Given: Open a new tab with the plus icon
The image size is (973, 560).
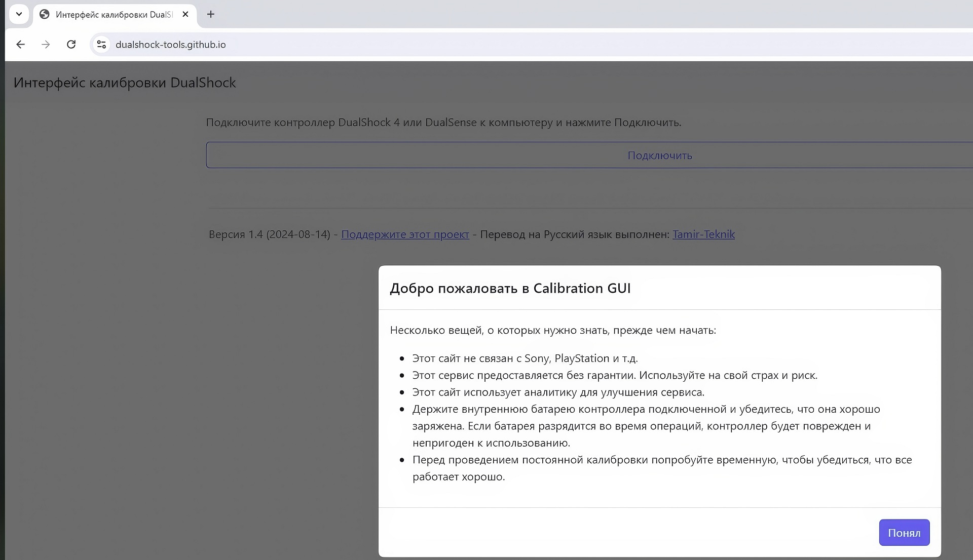Looking at the screenshot, I should tap(211, 14).
